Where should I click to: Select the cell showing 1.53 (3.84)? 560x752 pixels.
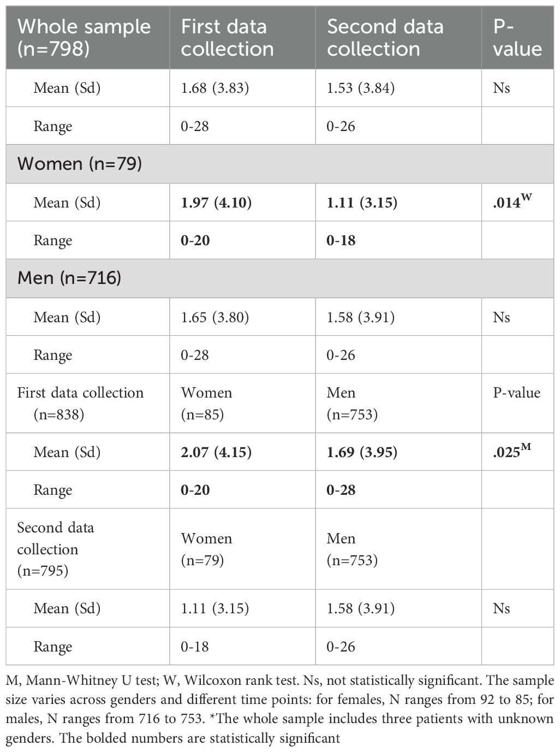(x=361, y=88)
